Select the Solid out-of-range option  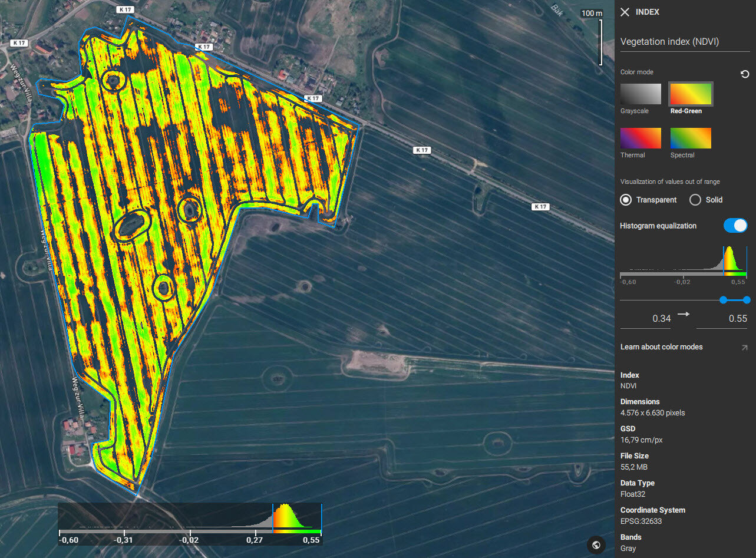695,200
